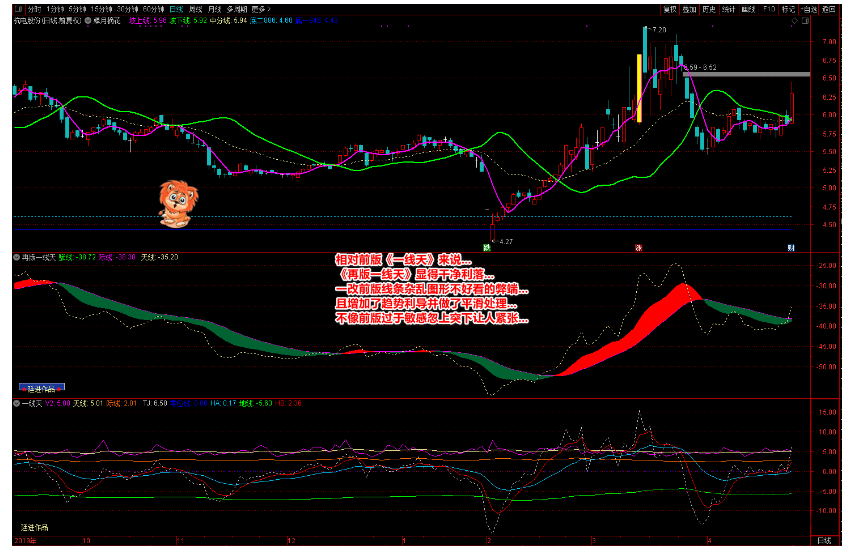Switch to 日线 daily chart tab
This screenshot has height=548, width=850.
[x=177, y=8]
